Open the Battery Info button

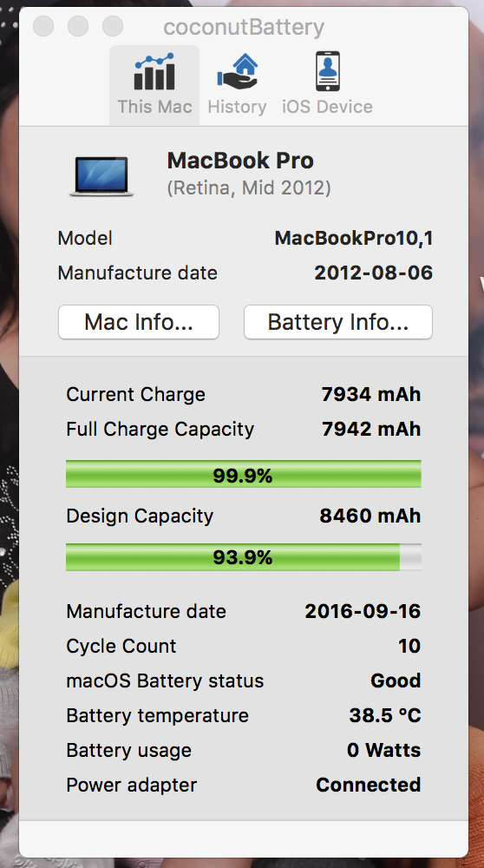tap(338, 322)
